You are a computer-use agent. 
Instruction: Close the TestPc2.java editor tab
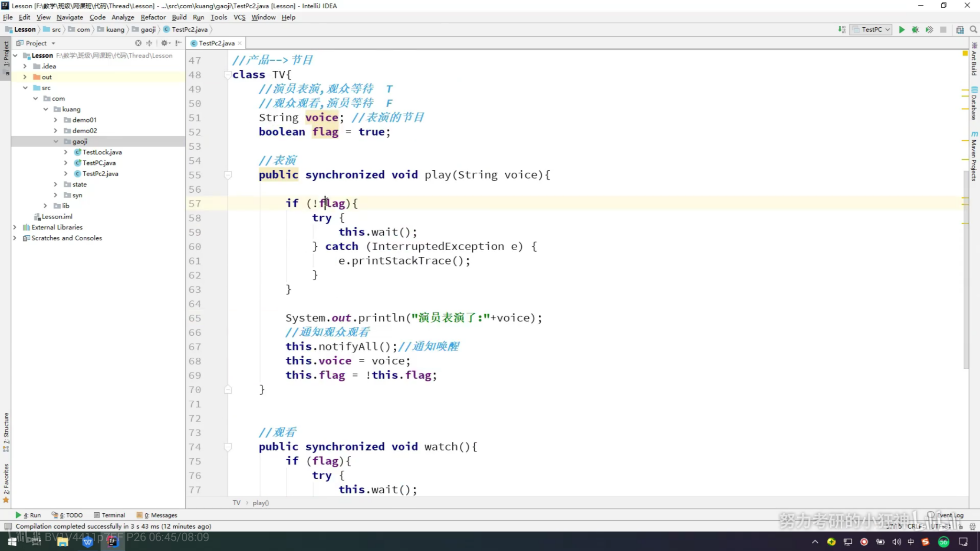240,43
